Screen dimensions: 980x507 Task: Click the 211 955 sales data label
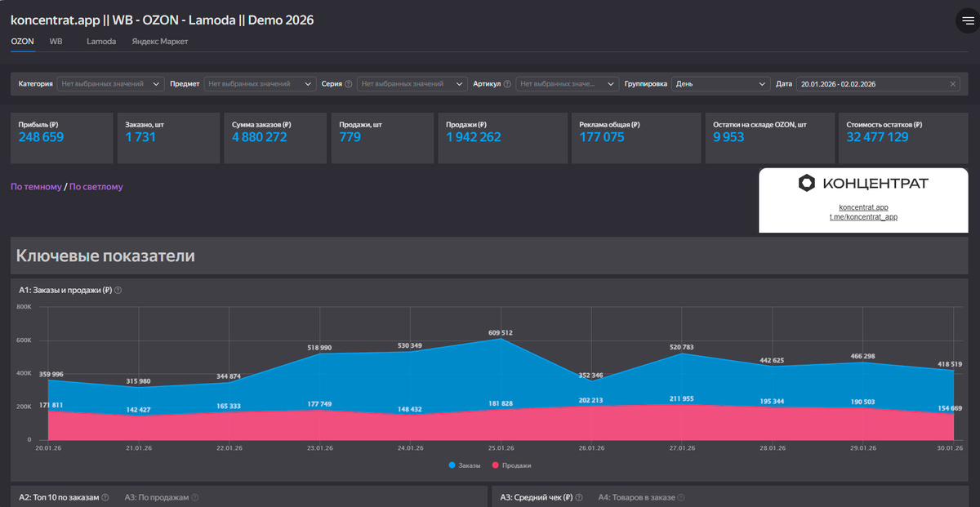click(x=682, y=398)
